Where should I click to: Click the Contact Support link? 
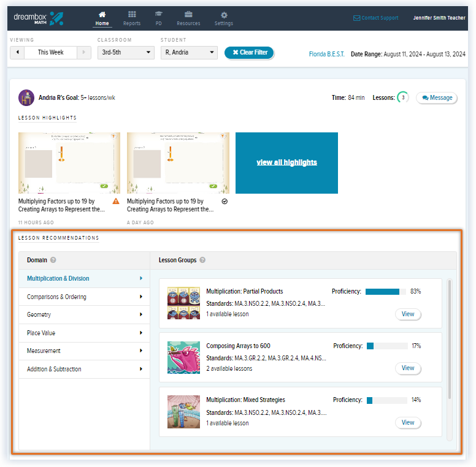tap(376, 18)
